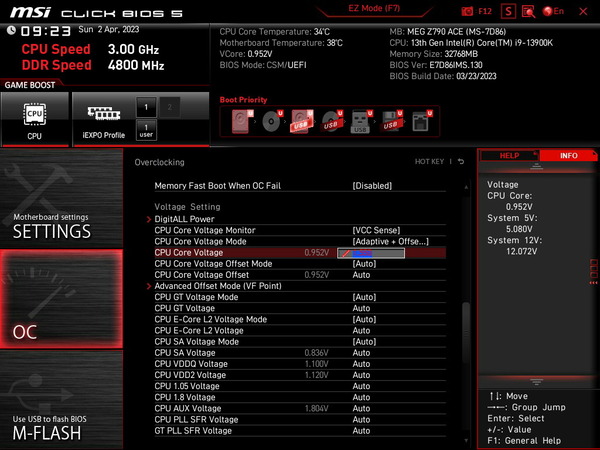Image resolution: width=600 pixels, height=450 pixels.
Task: Toggle iEXPO profile 1
Action: pos(145,106)
